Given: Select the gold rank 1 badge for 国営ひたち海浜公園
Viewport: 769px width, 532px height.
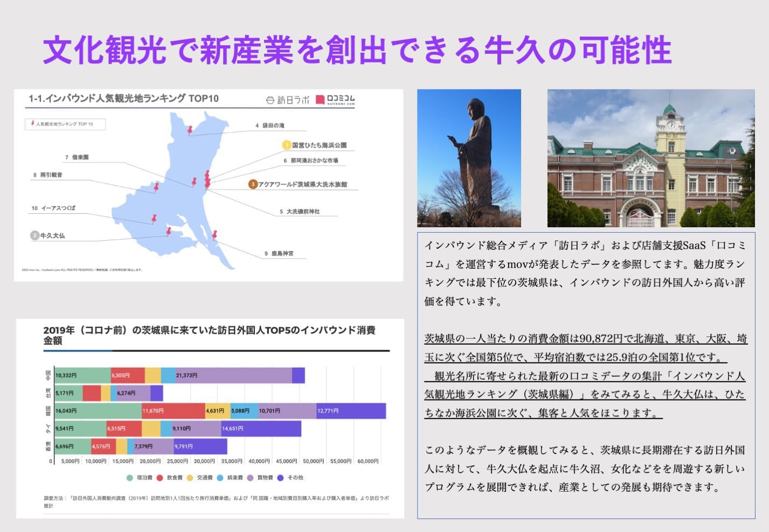Looking at the screenshot, I should pos(287,145).
